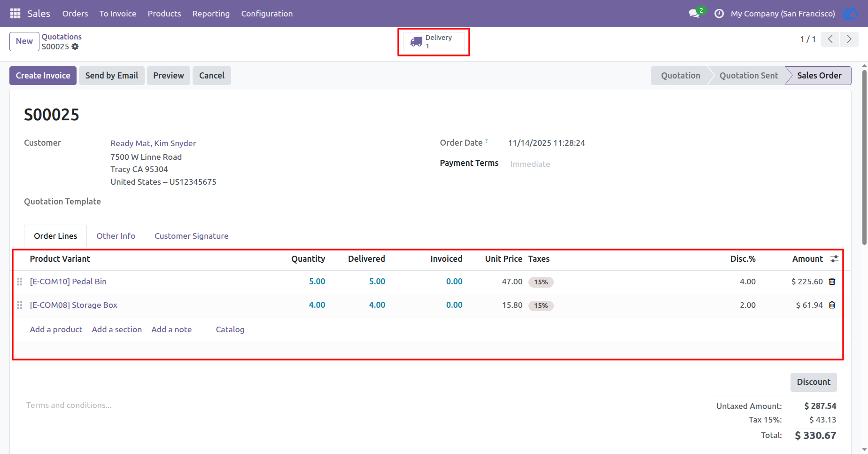Cancel the sales order
Screen dimensions: 868x454
[x=212, y=76]
